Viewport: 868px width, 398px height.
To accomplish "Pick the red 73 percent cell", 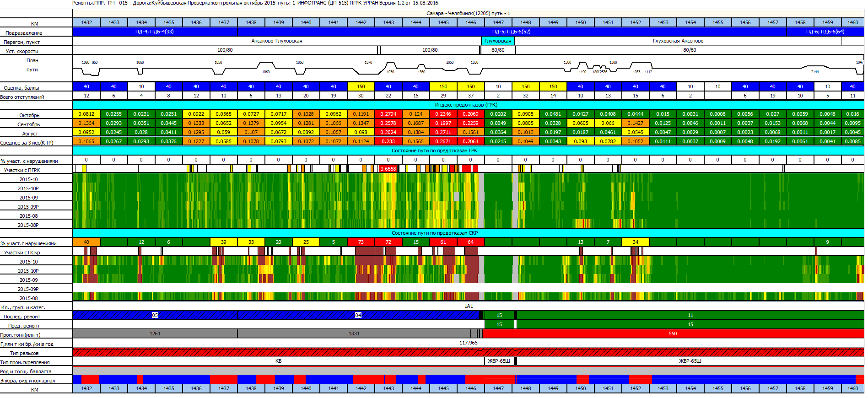I will click(x=361, y=242).
